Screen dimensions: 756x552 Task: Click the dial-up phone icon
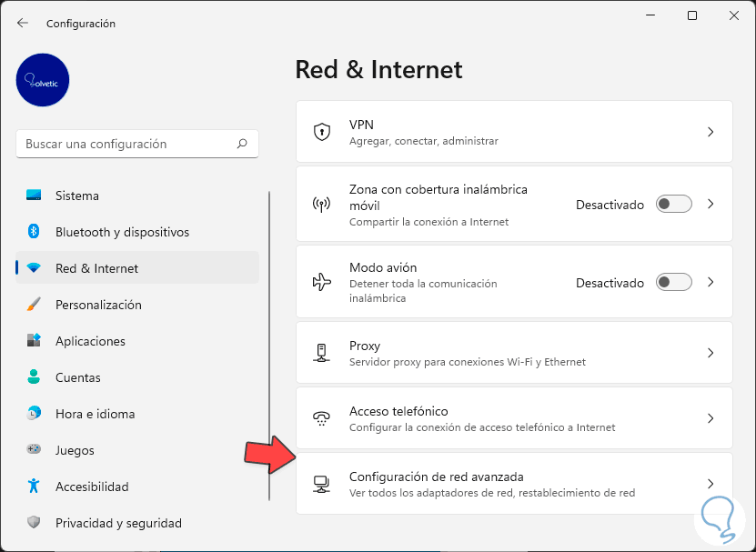tap(321, 418)
